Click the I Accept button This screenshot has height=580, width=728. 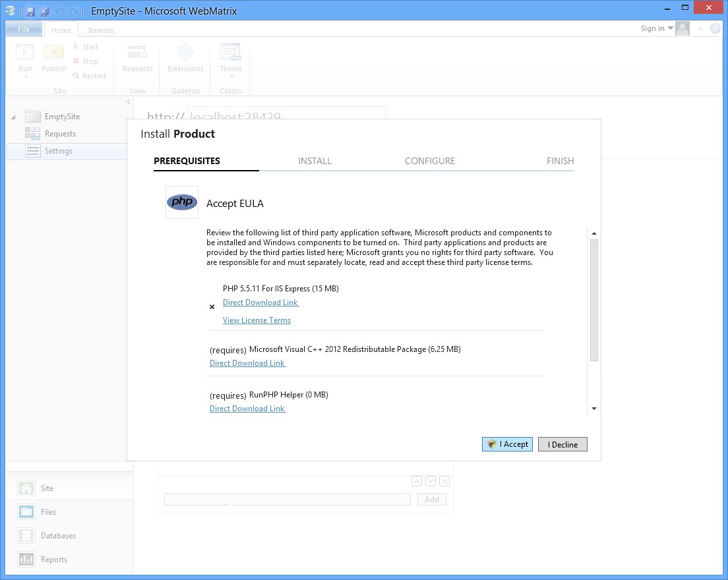coord(508,444)
